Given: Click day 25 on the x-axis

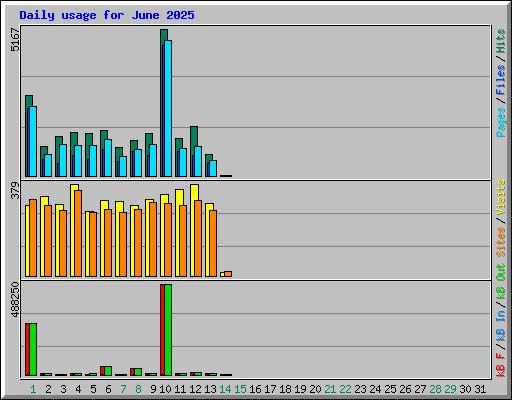Looking at the screenshot, I should coord(390,389).
